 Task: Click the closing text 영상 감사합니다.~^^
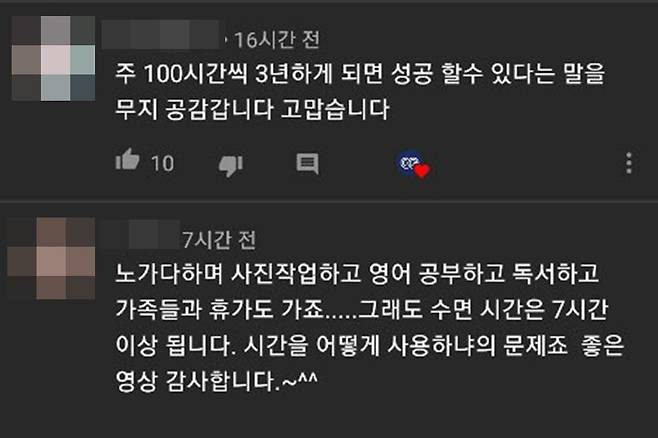pyautogui.click(x=217, y=381)
